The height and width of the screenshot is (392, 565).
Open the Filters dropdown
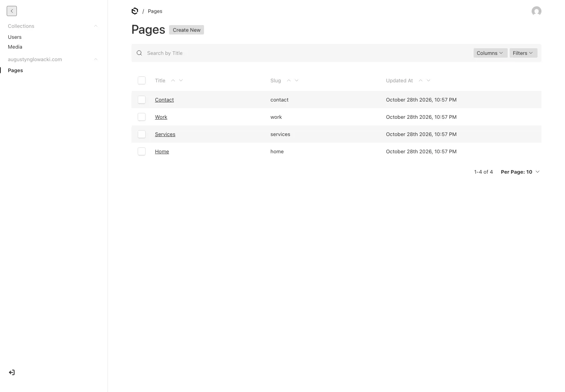click(523, 53)
